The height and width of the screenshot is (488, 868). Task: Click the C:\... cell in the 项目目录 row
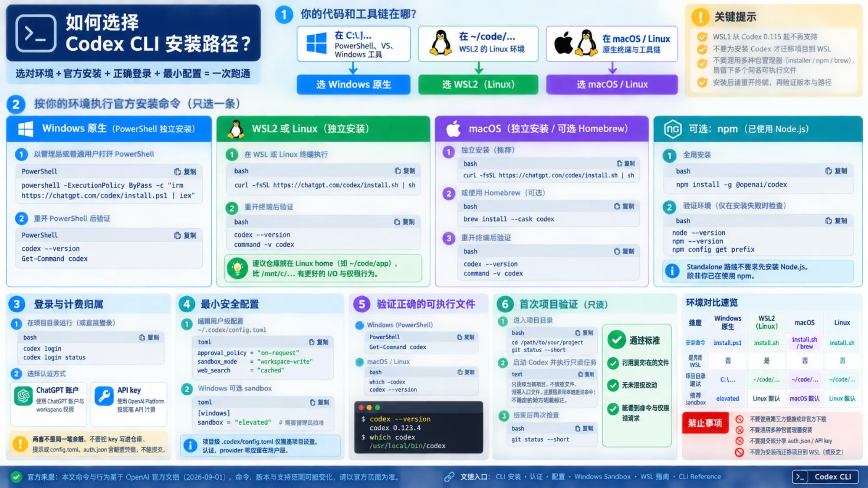coord(728,380)
